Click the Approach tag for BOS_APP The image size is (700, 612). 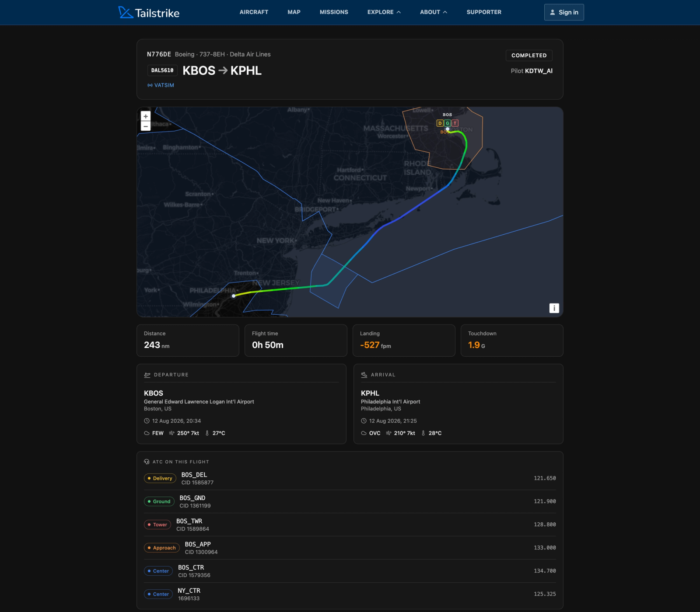click(x=162, y=548)
